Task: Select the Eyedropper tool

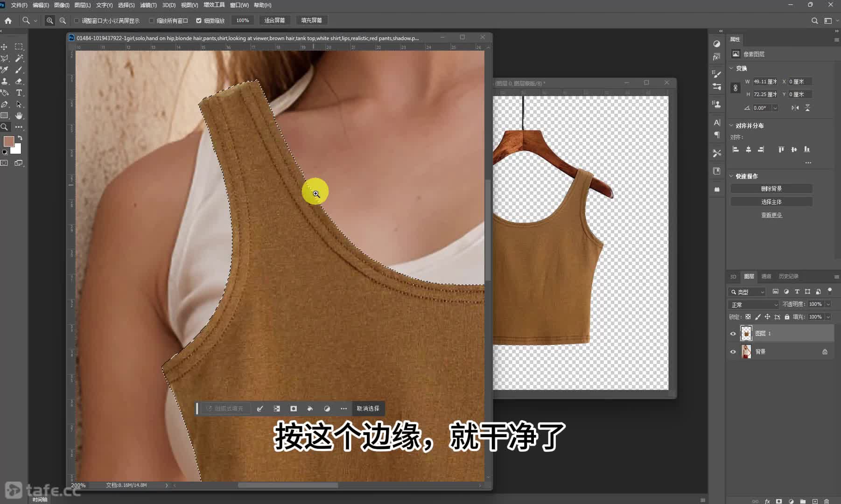Action: tap(4, 70)
